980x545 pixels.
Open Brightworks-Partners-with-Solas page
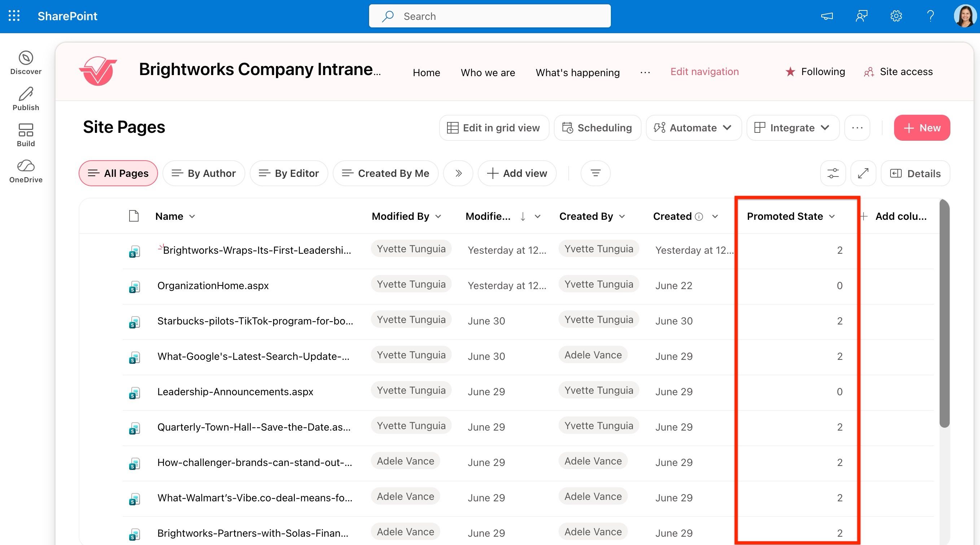253,533
